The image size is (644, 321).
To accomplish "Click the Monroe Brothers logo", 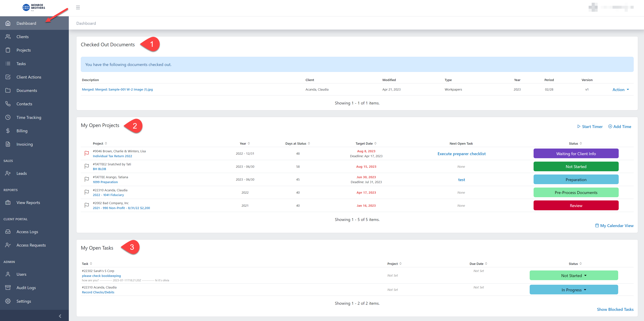I will [34, 7].
